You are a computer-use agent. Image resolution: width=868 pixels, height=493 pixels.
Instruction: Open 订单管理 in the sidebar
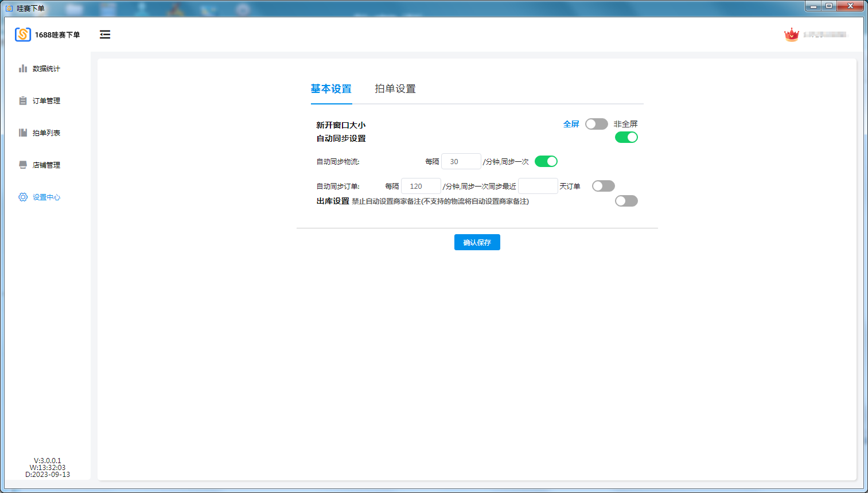46,101
